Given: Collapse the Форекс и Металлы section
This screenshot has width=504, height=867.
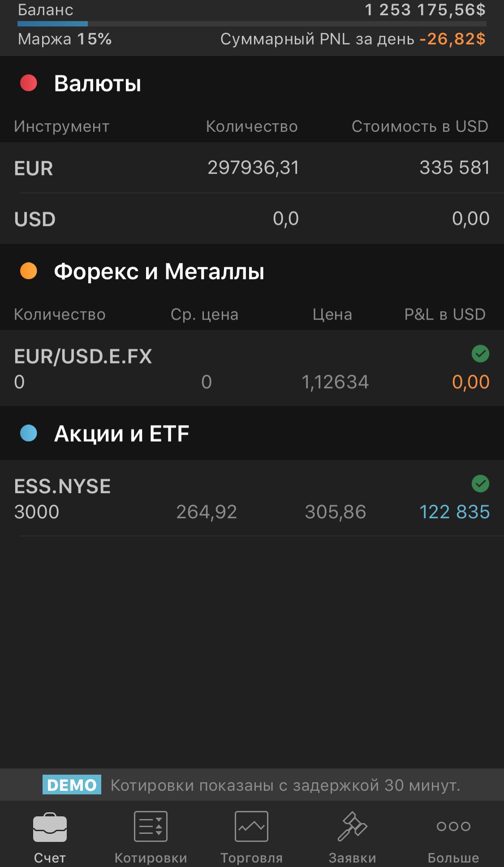Looking at the screenshot, I should (x=252, y=271).
